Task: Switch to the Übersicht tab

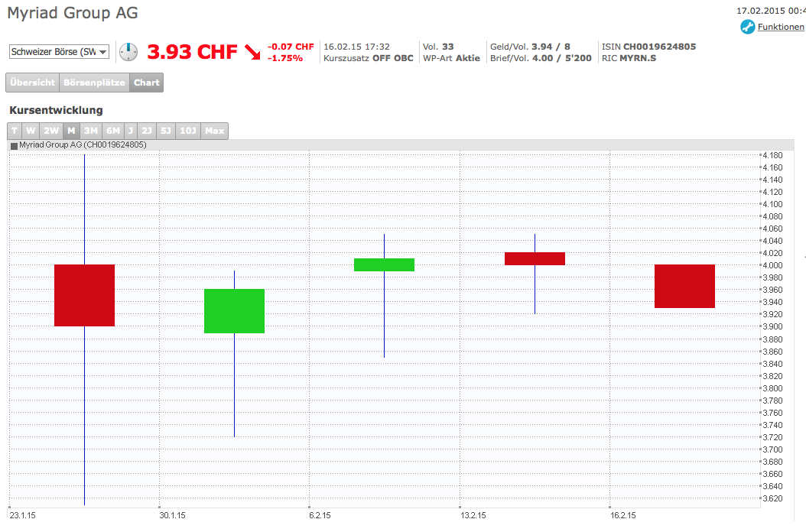Action: (x=32, y=83)
